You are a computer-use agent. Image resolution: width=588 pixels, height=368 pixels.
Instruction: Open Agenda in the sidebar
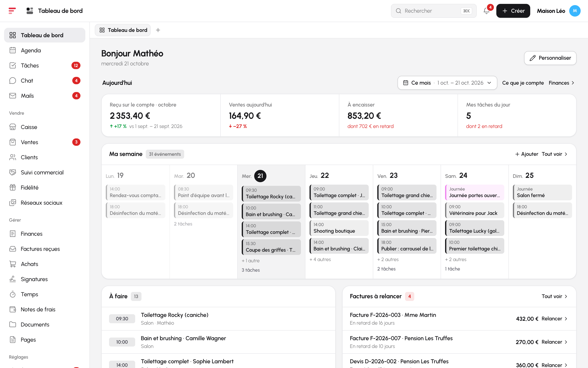pos(45,50)
